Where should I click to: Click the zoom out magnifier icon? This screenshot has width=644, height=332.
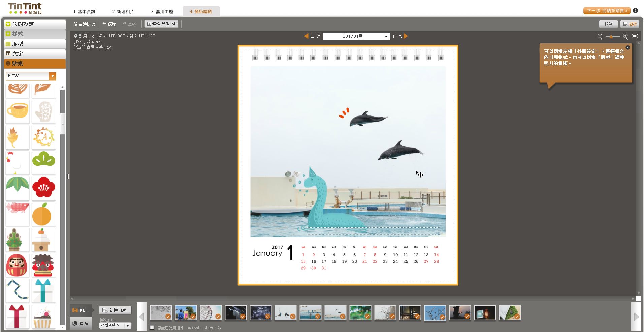point(600,36)
